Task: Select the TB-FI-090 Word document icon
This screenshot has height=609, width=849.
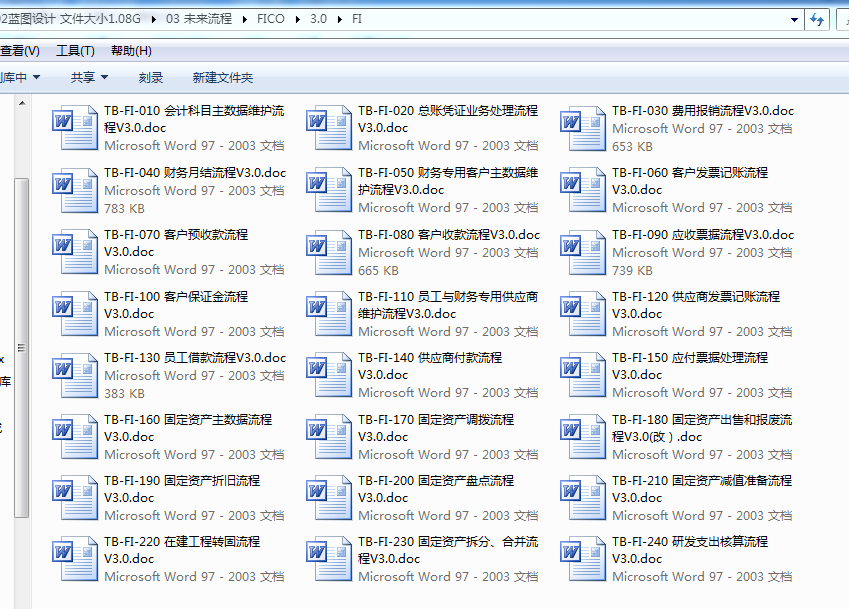Action: [583, 252]
